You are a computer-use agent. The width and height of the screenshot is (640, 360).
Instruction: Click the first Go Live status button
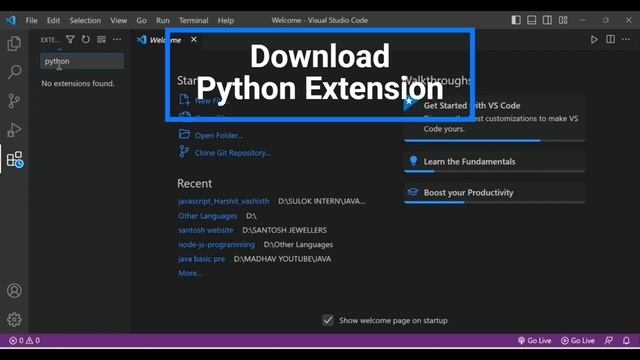pos(534,340)
